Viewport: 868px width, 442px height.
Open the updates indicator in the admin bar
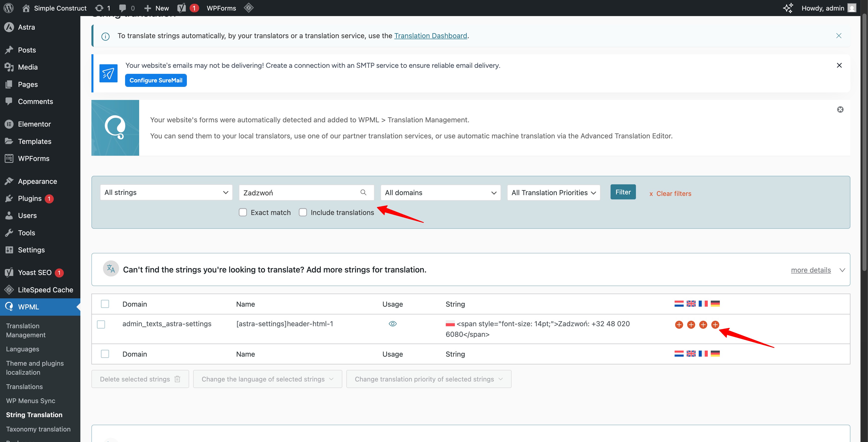(x=103, y=8)
